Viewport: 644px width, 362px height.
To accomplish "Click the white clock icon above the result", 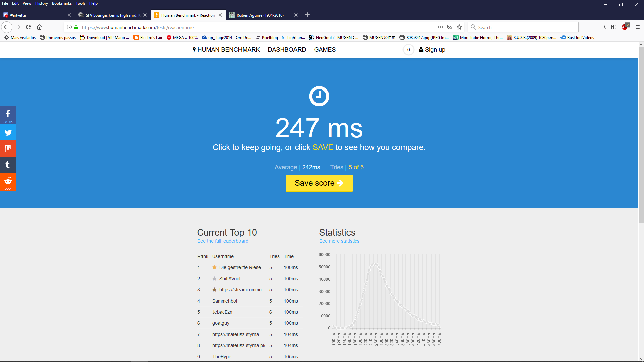I will 319,96.
